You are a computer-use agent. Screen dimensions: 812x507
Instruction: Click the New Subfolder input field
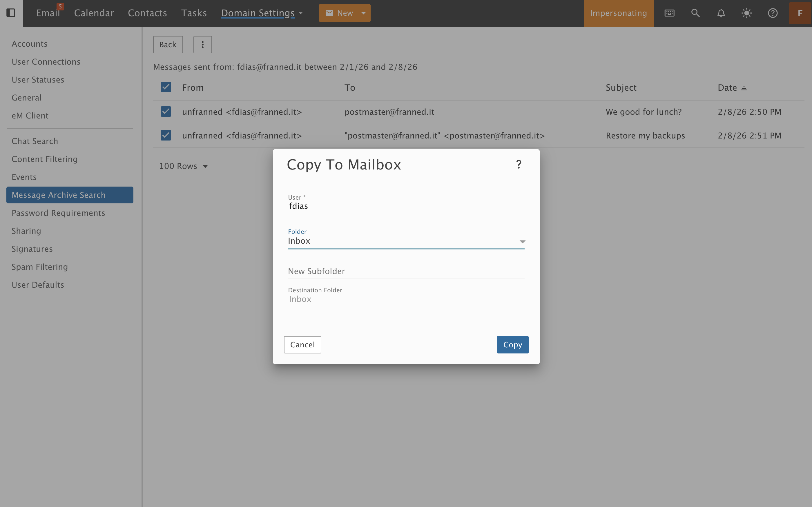pyautogui.click(x=406, y=271)
